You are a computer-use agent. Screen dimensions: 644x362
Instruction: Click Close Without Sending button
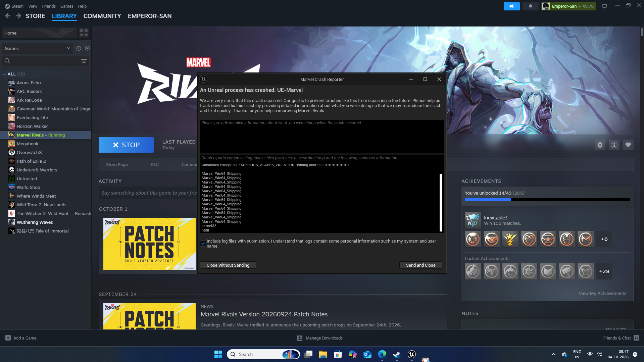tap(228, 265)
